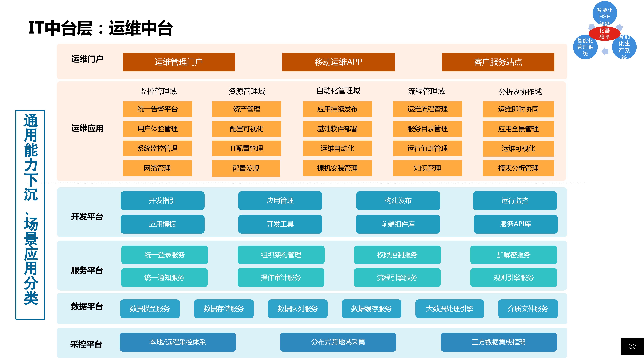Screen dimensions: 644x362
Task: Click the 客户服务站点 box
Action: pyautogui.click(x=498, y=62)
